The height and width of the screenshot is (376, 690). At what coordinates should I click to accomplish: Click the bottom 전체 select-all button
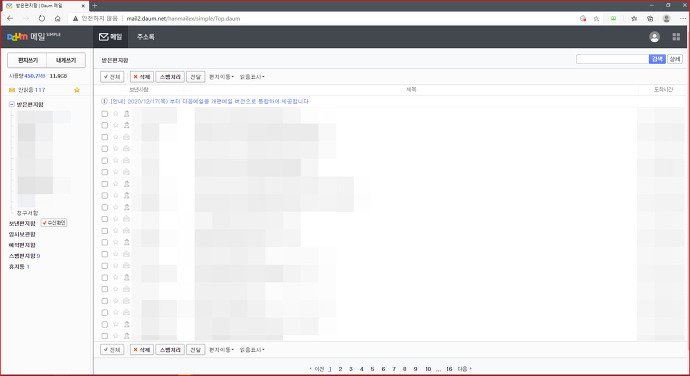[x=112, y=350]
